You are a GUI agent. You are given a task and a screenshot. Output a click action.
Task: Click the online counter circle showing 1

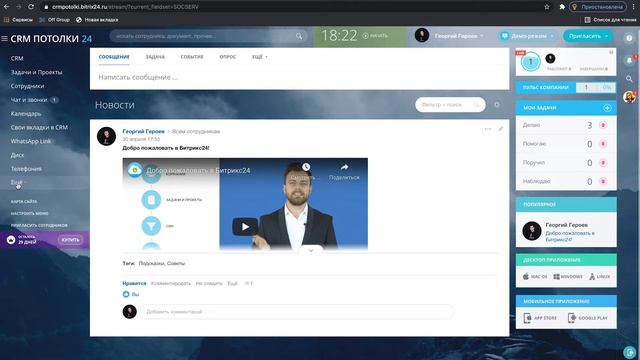point(531,62)
